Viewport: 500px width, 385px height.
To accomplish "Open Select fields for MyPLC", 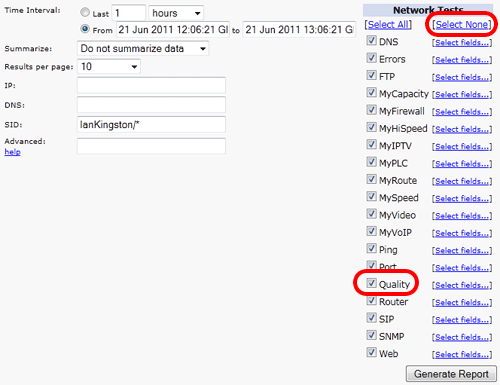I will click(x=462, y=164).
